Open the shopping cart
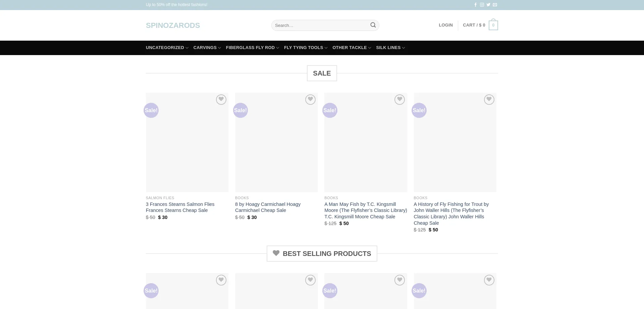Viewport: 644px width, 309px height. (x=480, y=25)
